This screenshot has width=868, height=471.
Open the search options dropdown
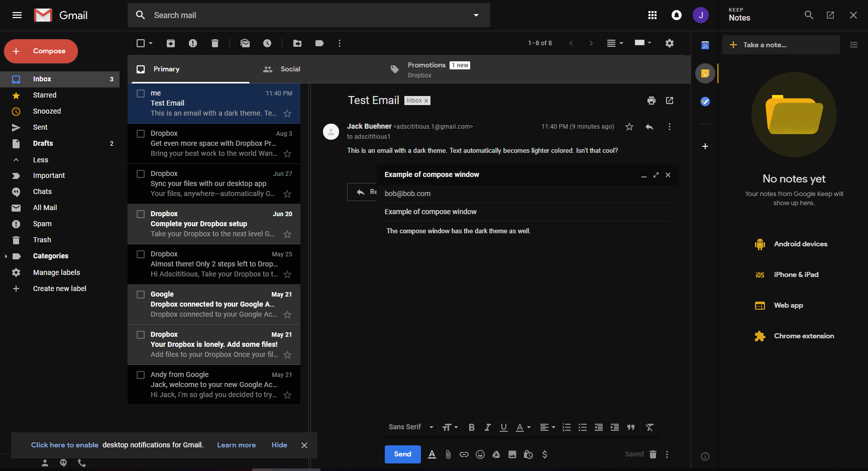(x=475, y=15)
